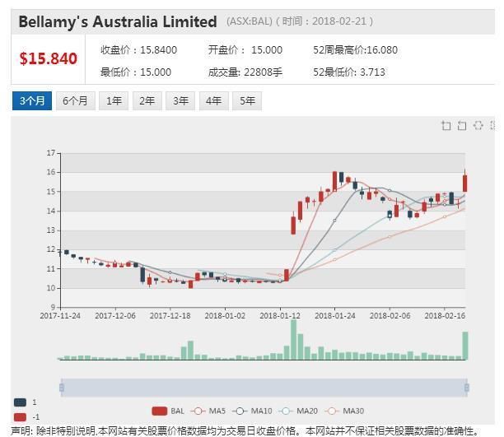Click the y-axis label 13
This screenshot has height=437, width=504.
(x=51, y=230)
